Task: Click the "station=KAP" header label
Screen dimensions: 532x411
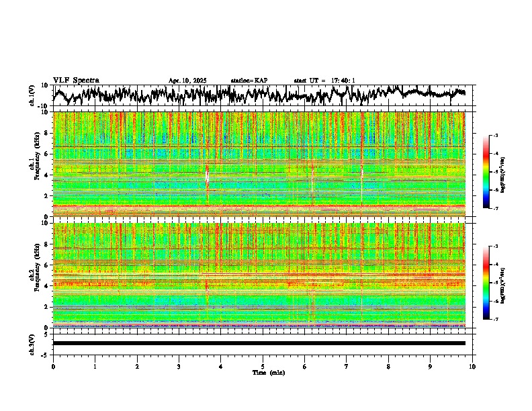Action: click(249, 81)
